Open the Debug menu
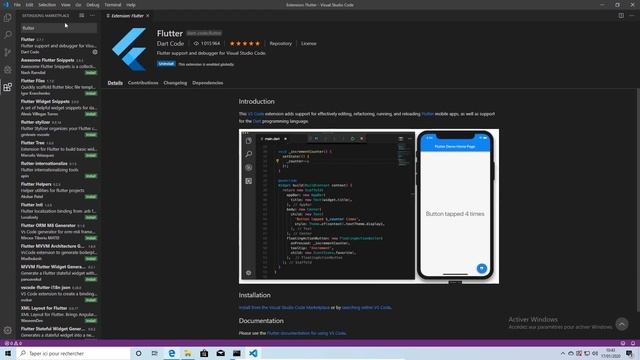 93,5
